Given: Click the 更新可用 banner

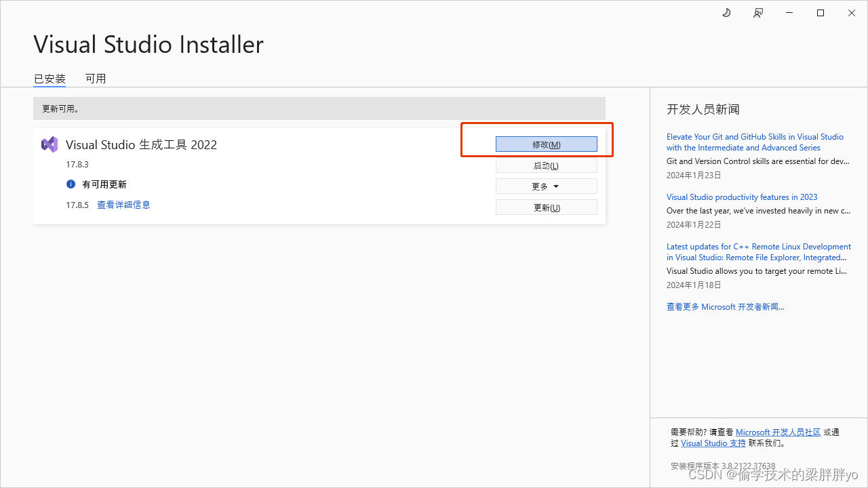Looking at the screenshot, I should 319,108.
